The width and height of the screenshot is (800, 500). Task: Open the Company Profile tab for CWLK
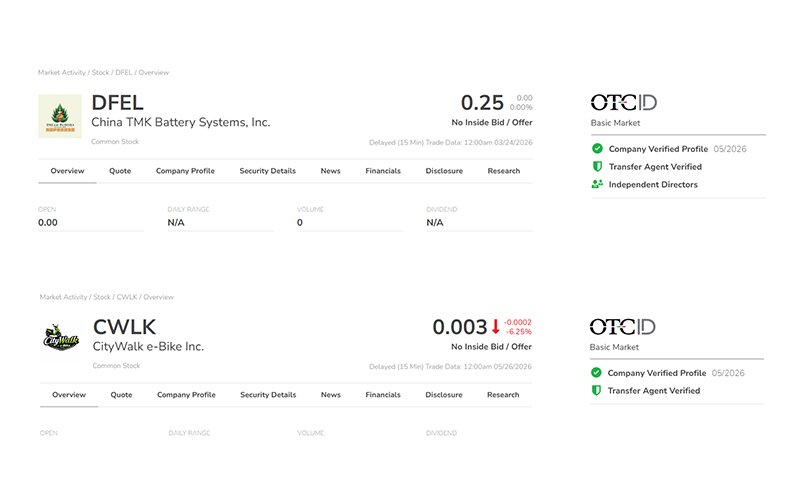click(186, 395)
